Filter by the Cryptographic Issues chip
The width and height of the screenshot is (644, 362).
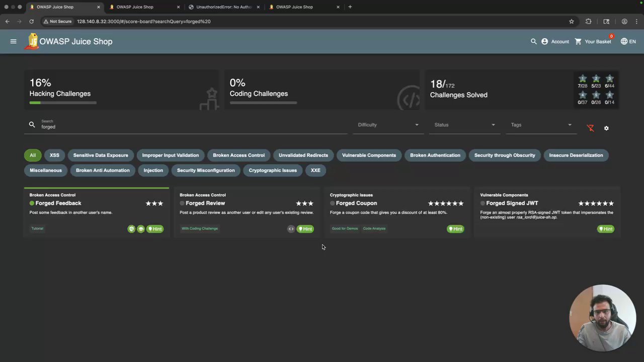[x=273, y=170]
